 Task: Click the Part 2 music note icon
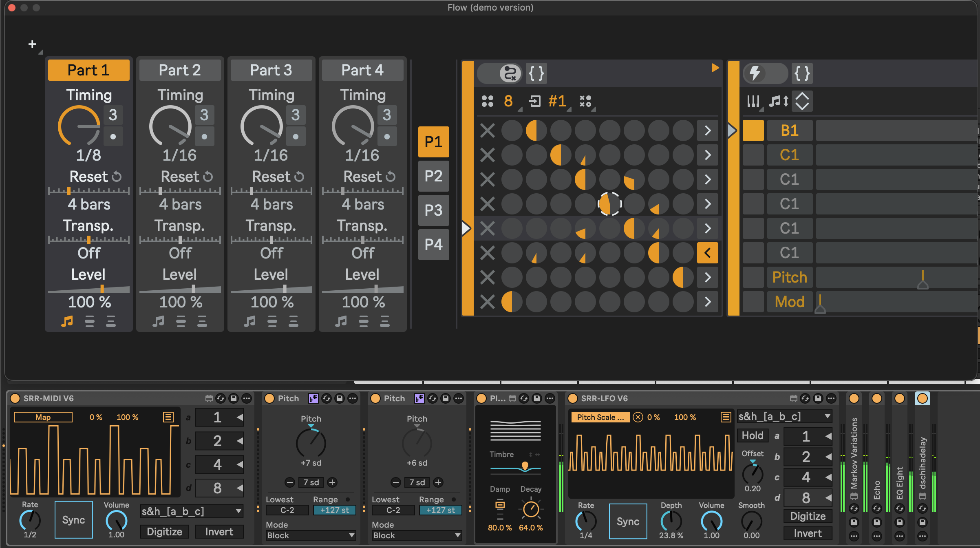tap(158, 322)
